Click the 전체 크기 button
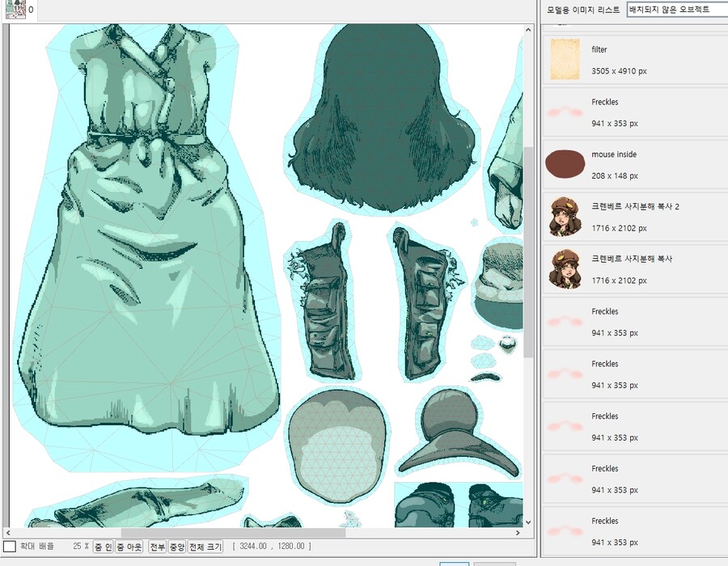Viewport: 728px width, 566px height. point(205,547)
